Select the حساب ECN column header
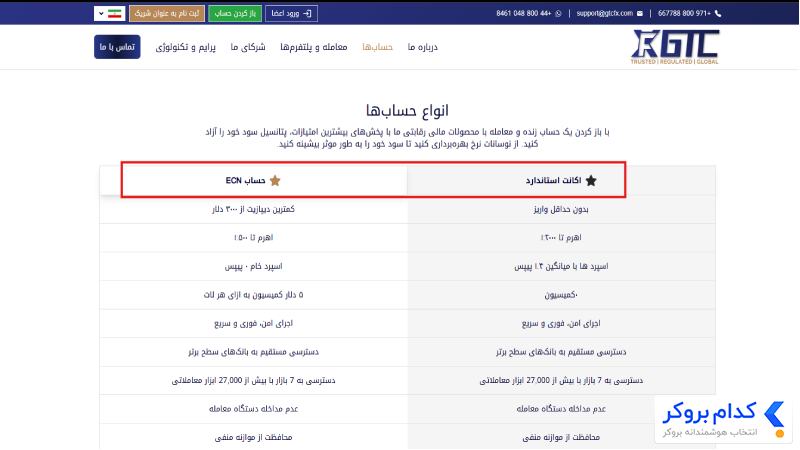The height and width of the screenshot is (450, 800). pos(254,181)
